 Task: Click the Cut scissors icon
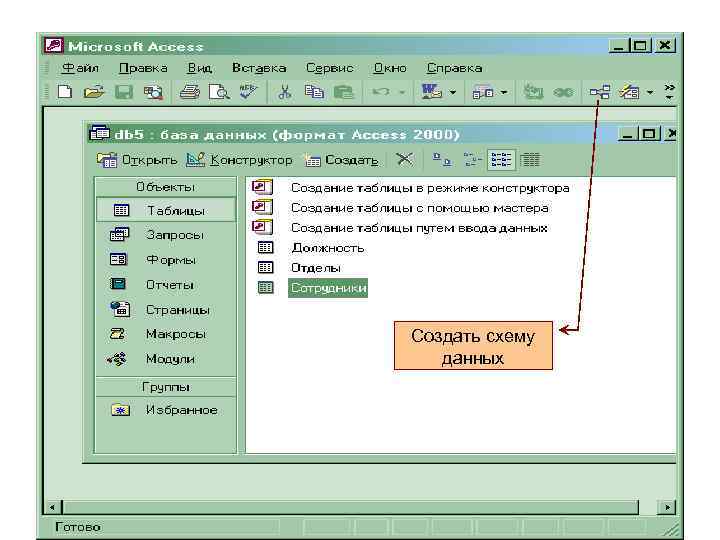tap(285, 92)
